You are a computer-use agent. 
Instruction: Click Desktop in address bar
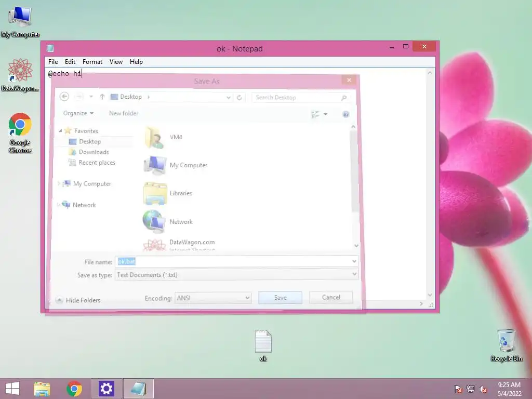click(131, 97)
